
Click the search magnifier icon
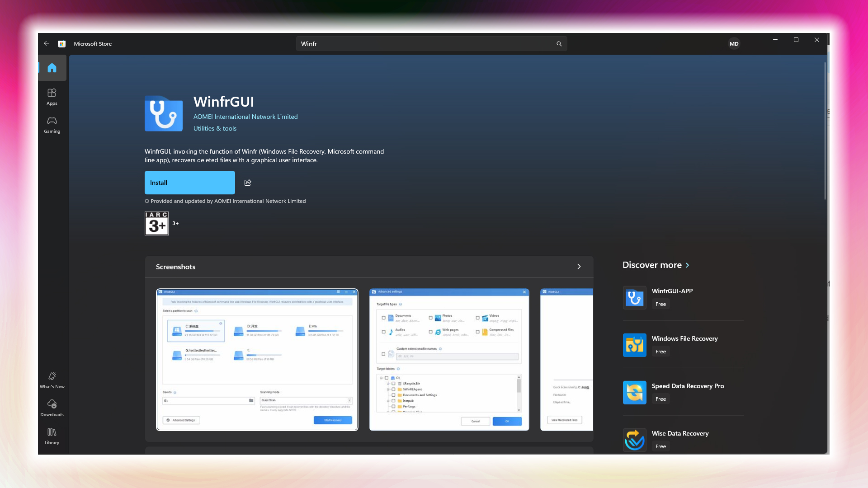tap(559, 44)
